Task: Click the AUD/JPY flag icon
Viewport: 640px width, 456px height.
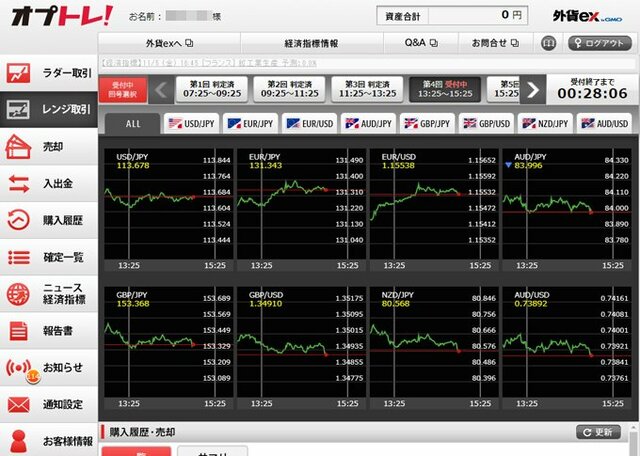Action: tap(352, 123)
